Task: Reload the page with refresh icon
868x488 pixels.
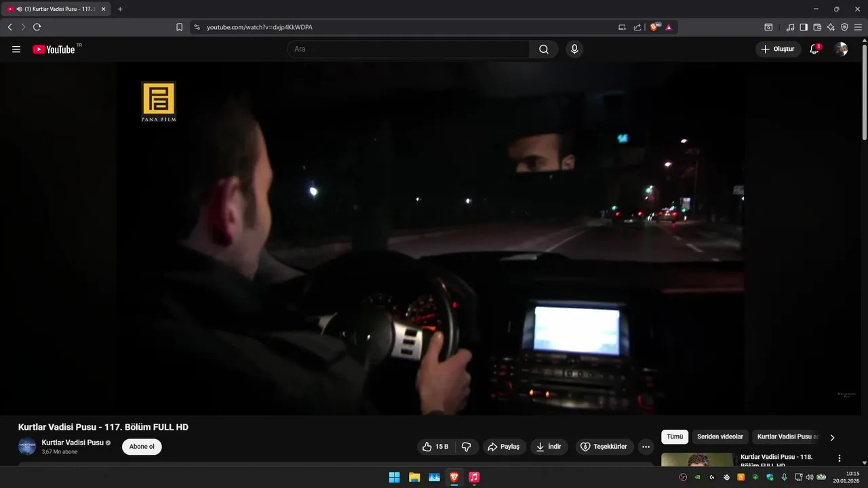Action: coord(37,27)
